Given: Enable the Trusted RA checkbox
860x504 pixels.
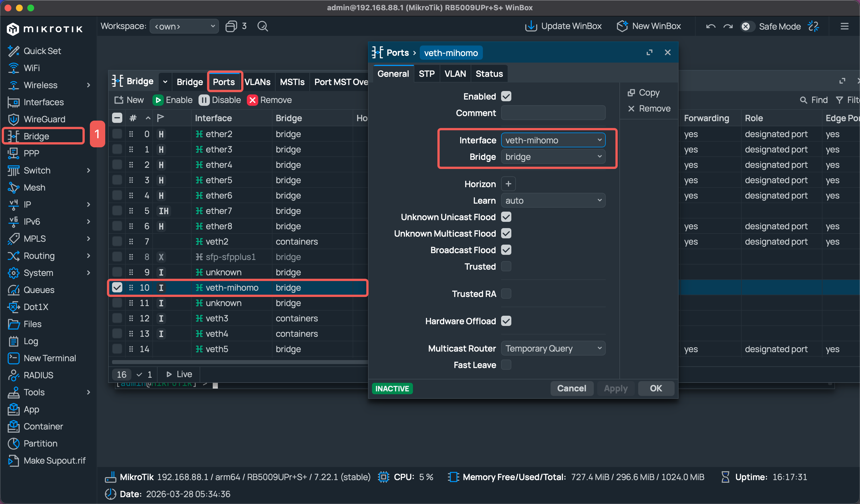Looking at the screenshot, I should point(506,294).
